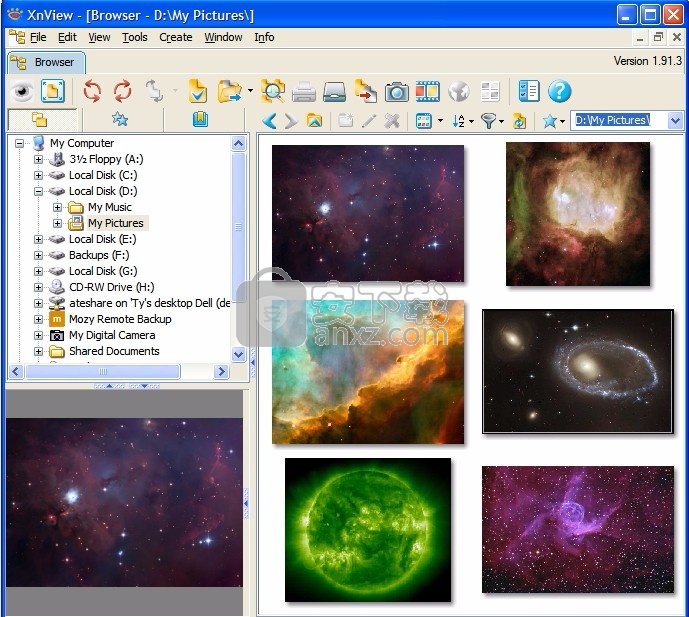Open the sort order dropdown
Image resolution: width=689 pixels, height=617 pixels.
(x=471, y=121)
